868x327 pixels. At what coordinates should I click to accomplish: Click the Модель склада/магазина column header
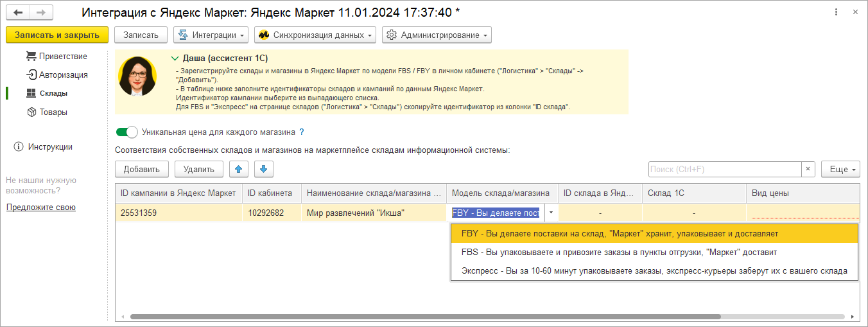[502, 193]
